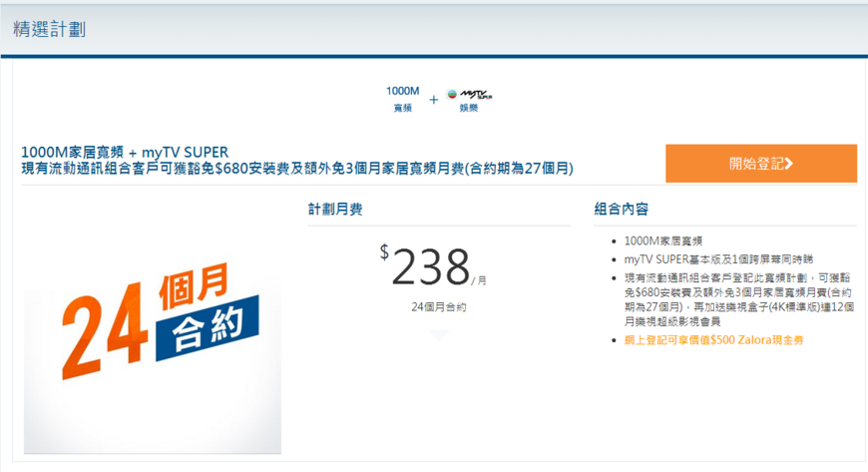Click the myTV SUPER logo icon
Viewport: 868px width, 472px height.
[x=470, y=95]
